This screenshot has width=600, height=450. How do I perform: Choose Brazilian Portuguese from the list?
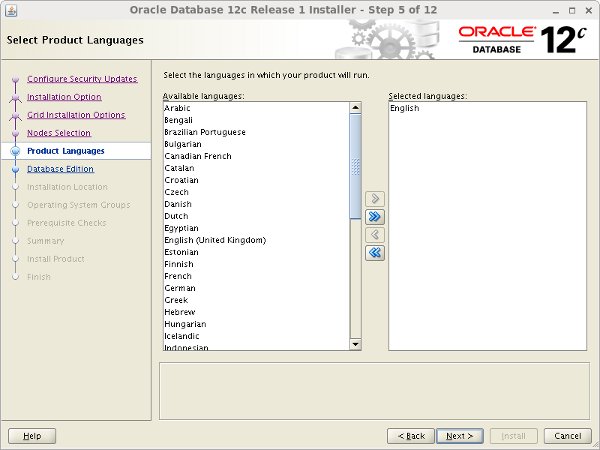click(x=256, y=132)
